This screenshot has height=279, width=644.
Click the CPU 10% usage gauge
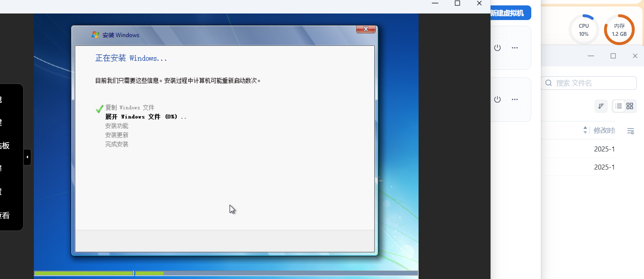[584, 30]
